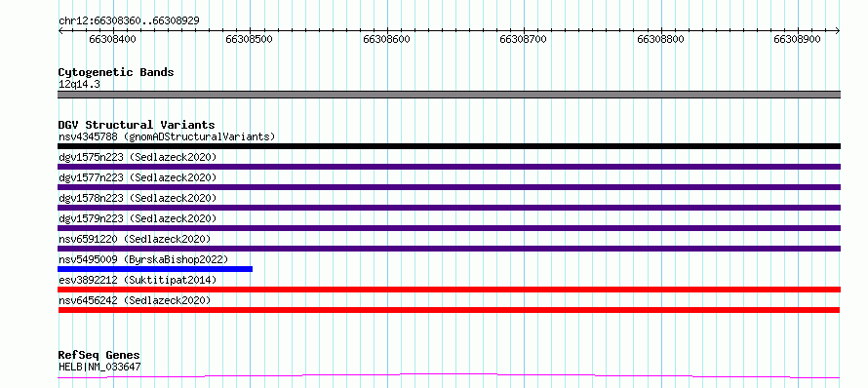Click the magenta HELB gene line
The height and width of the screenshot is (388, 868).
point(449,376)
